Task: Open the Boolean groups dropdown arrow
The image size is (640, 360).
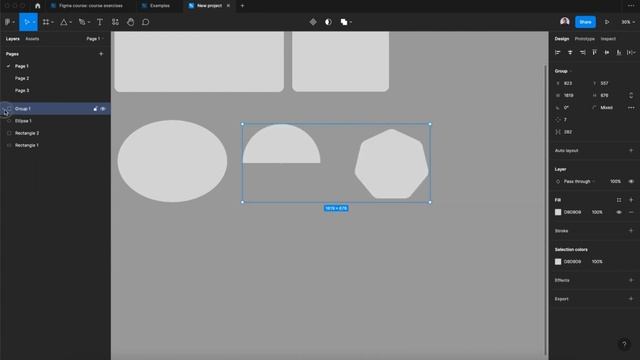Action: [351, 22]
